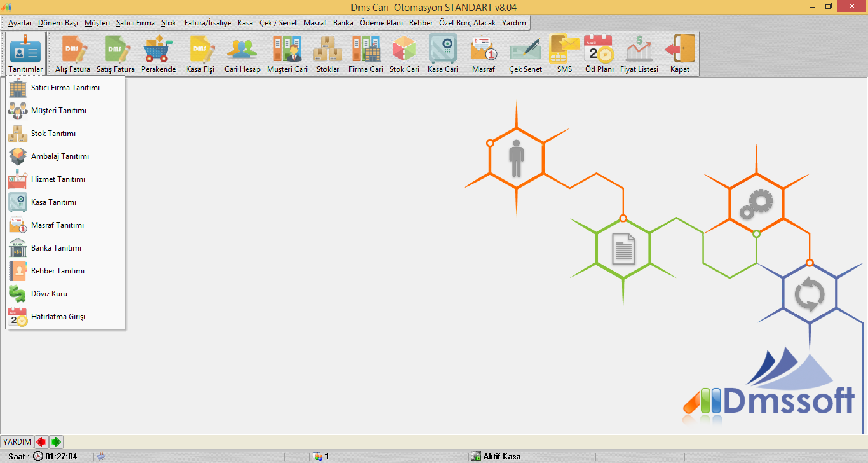Open Satış Fatura from toolbar
Image resolution: width=868 pixels, height=463 pixels.
click(115, 54)
